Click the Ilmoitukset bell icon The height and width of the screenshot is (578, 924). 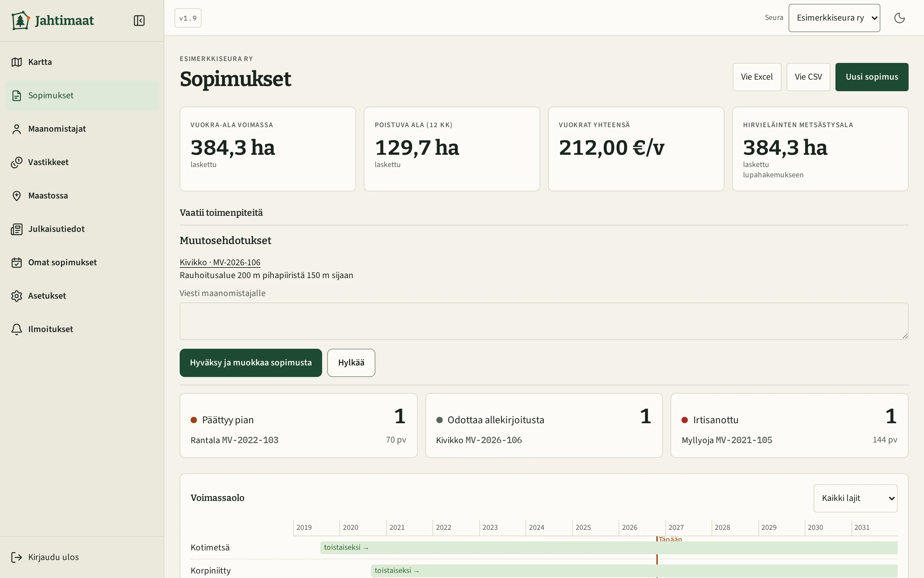pyautogui.click(x=16, y=329)
